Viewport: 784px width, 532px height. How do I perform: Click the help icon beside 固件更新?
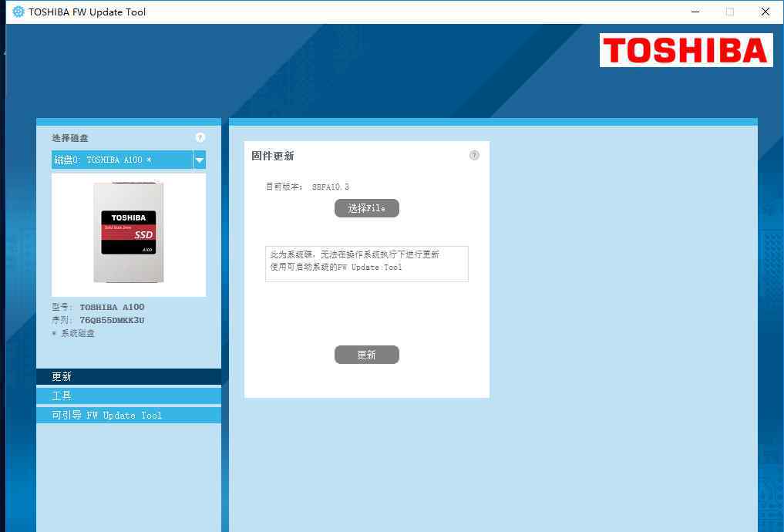tap(474, 156)
